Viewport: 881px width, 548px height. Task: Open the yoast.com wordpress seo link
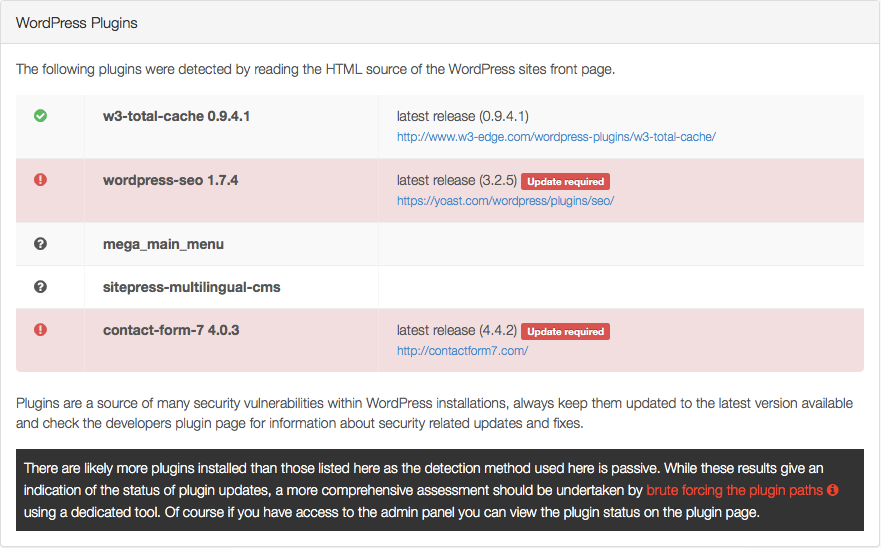[x=505, y=201]
